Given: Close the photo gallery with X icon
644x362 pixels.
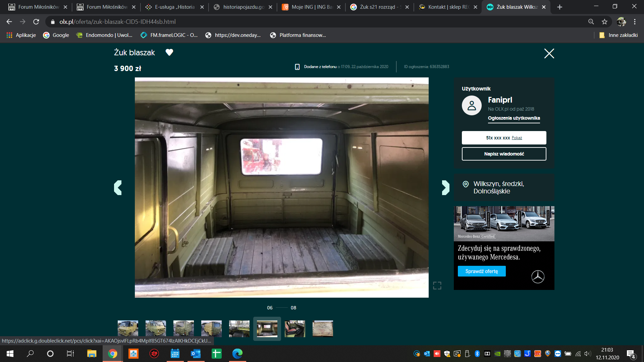Looking at the screenshot, I should point(549,53).
